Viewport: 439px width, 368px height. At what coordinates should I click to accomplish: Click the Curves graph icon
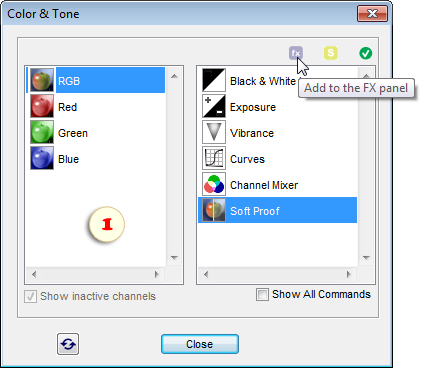(214, 158)
